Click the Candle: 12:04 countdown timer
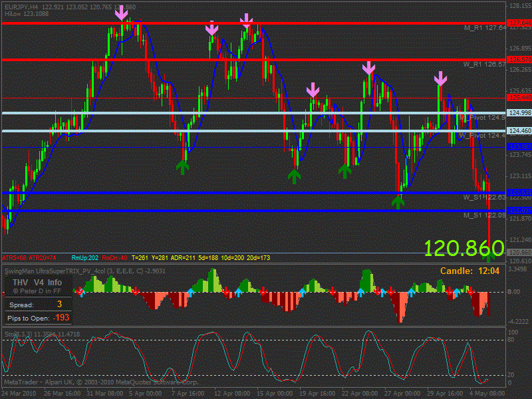The height and width of the screenshot is (399, 532). coord(470,271)
